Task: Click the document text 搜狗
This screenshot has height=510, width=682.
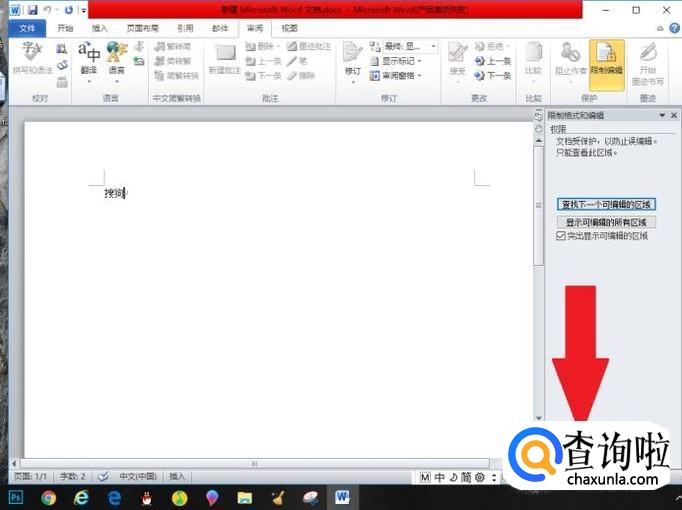Action: click(x=114, y=193)
